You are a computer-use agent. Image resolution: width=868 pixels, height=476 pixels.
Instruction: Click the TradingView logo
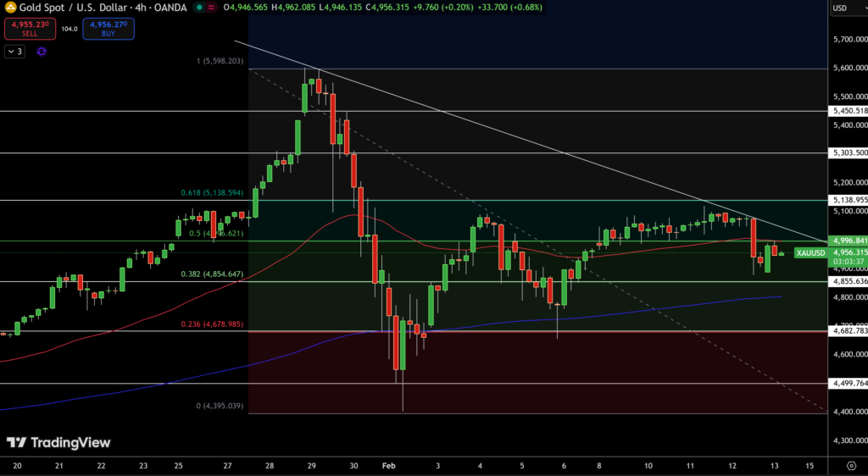pos(58,442)
